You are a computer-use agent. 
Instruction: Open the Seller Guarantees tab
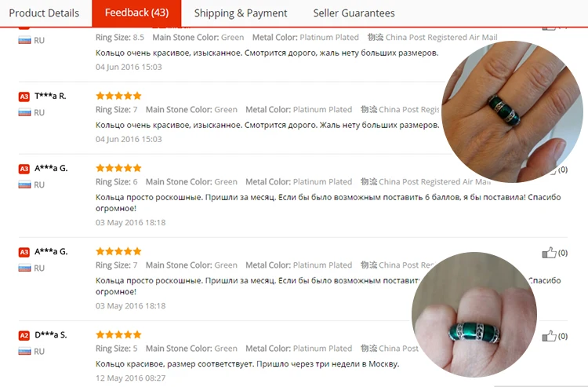pyautogui.click(x=354, y=13)
